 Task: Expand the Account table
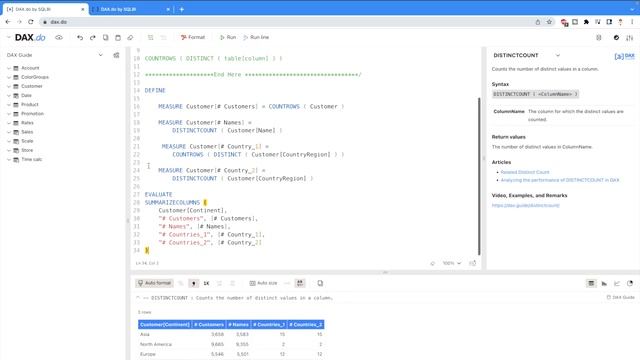point(9,68)
